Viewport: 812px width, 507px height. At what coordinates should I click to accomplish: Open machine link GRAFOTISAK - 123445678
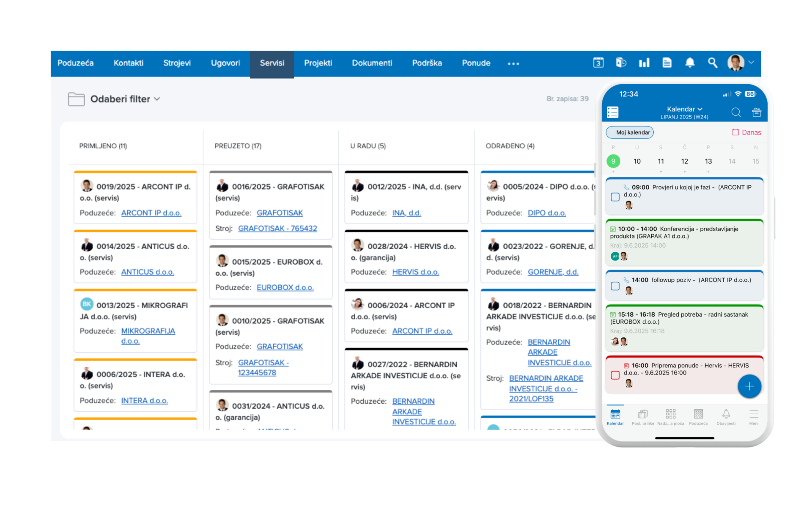coord(263,368)
